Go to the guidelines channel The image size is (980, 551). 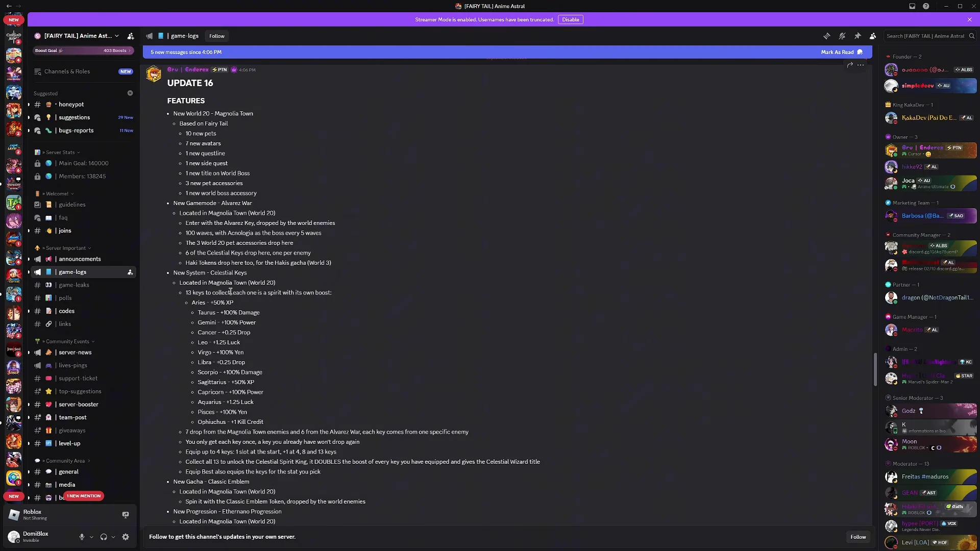pos(83,205)
